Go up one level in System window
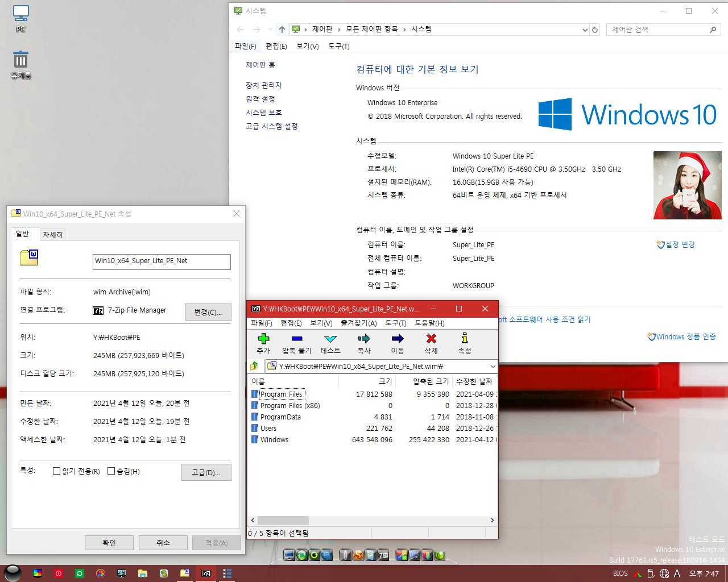The image size is (728, 582). coord(282,30)
